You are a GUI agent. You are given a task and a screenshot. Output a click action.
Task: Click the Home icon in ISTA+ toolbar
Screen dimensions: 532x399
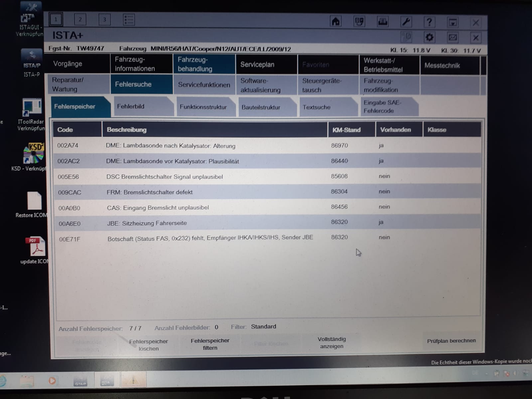point(336,22)
